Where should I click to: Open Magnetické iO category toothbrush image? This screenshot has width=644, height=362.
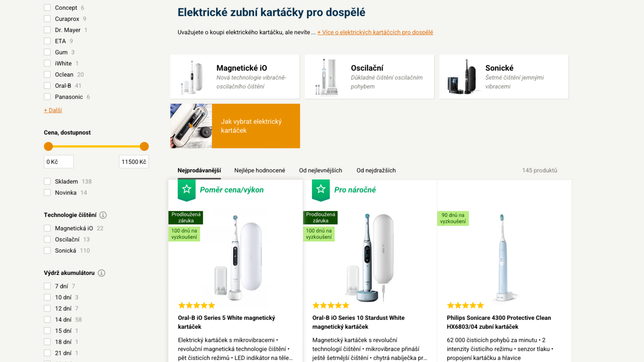pos(192,77)
